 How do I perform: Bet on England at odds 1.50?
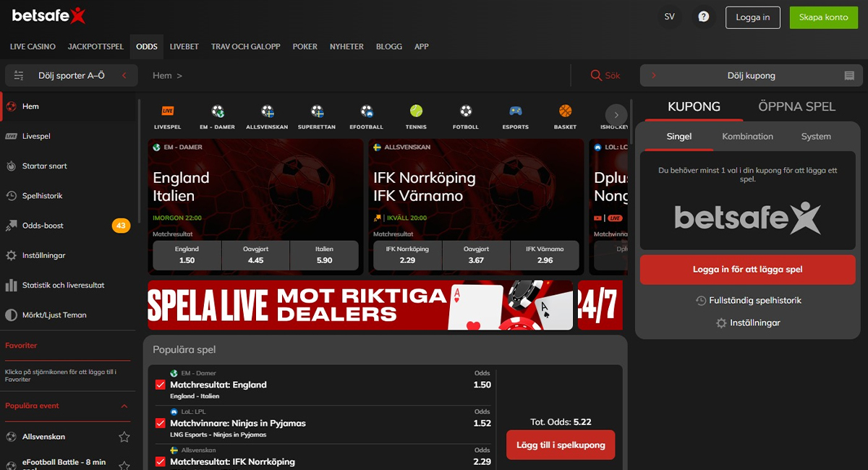pos(187,255)
